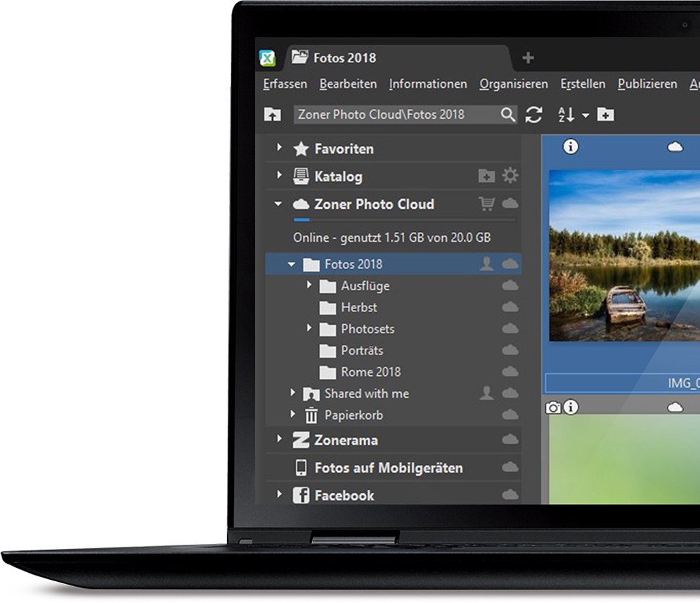Viewport: 700px width, 603px height.
Task: Click cloud icon in the Photosets row
Action: click(510, 328)
